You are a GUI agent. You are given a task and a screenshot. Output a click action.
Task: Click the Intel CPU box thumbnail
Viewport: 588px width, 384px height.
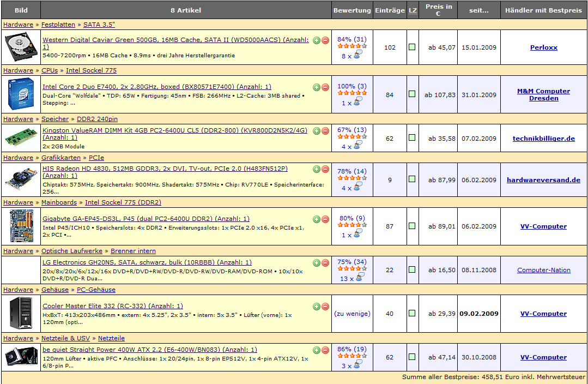point(21,94)
